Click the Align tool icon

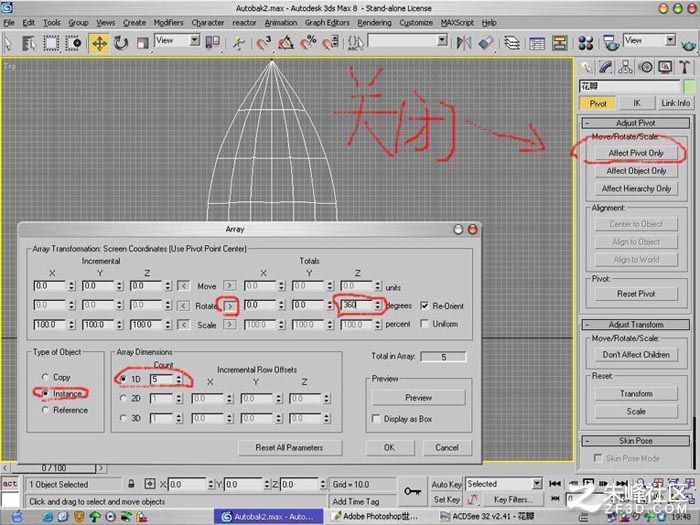[486, 43]
